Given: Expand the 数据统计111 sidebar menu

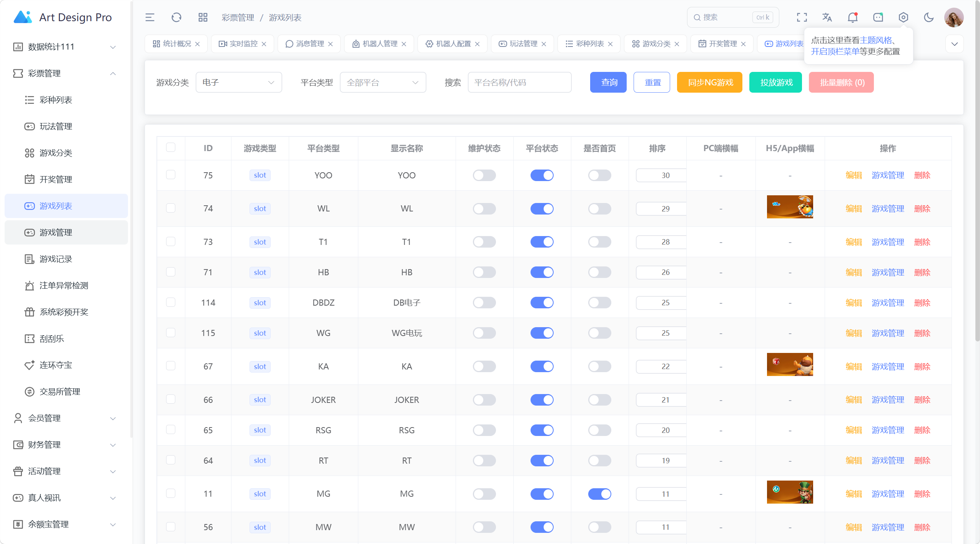Looking at the screenshot, I should [x=66, y=47].
